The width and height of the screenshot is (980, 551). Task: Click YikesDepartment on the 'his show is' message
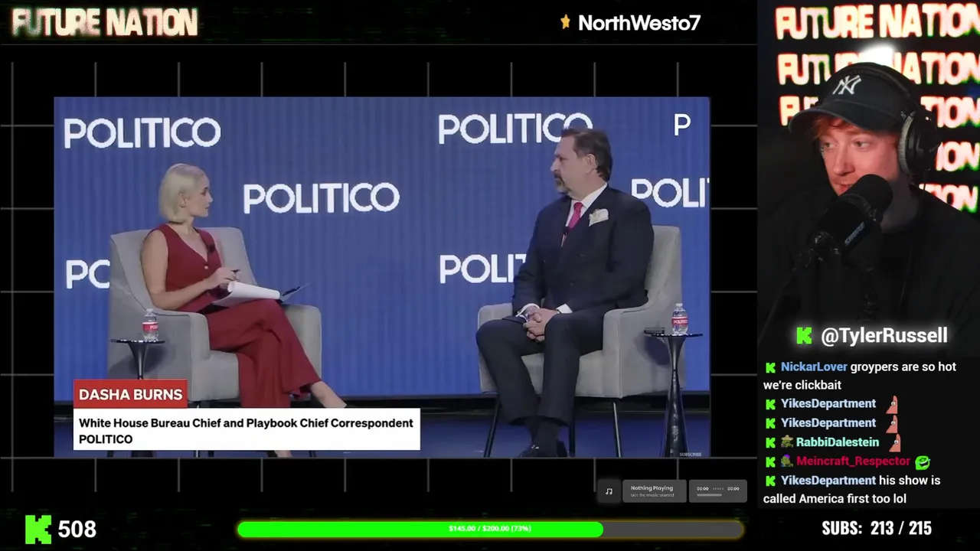[x=828, y=480]
